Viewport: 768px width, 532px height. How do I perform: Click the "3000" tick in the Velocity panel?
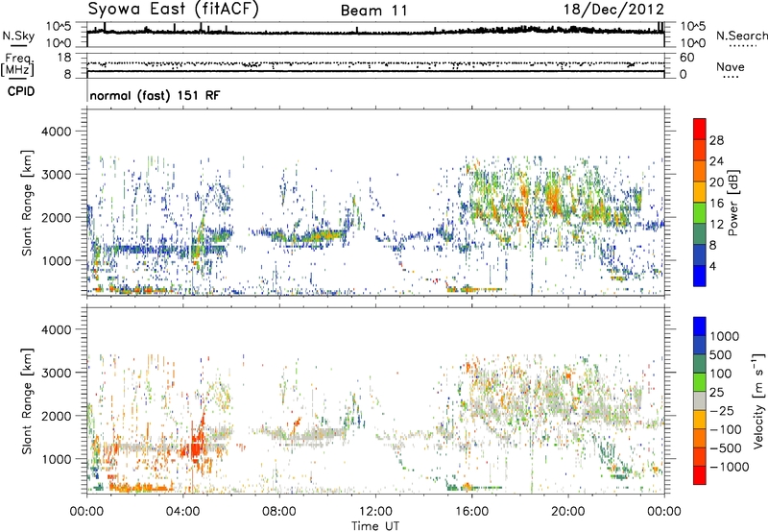tap(56, 373)
